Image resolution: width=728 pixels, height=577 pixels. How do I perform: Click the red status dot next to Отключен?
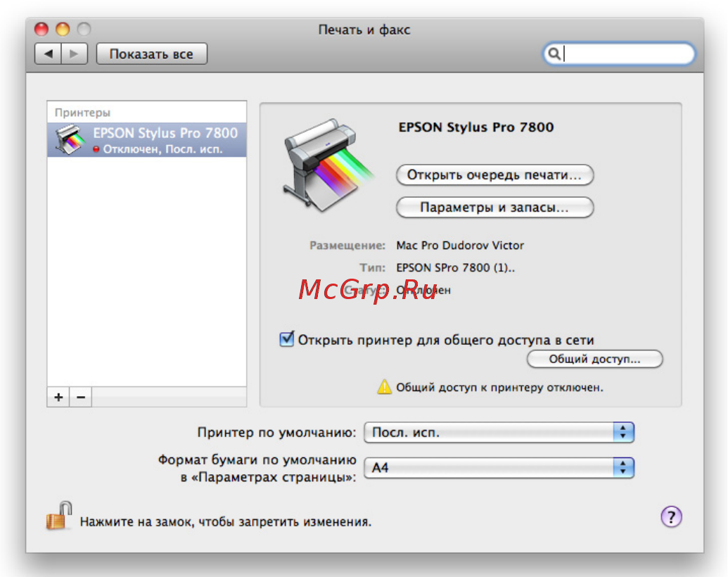(x=96, y=149)
